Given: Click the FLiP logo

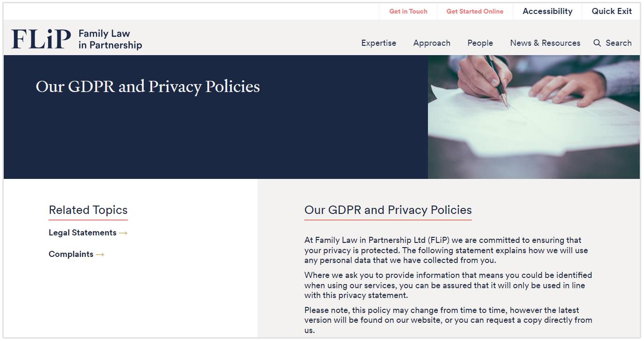Looking at the screenshot, I should click(x=41, y=39).
